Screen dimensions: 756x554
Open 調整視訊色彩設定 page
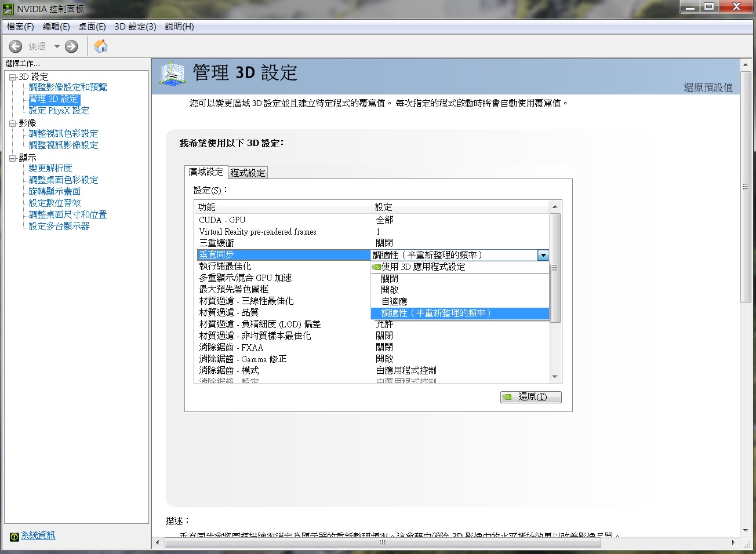(x=63, y=133)
